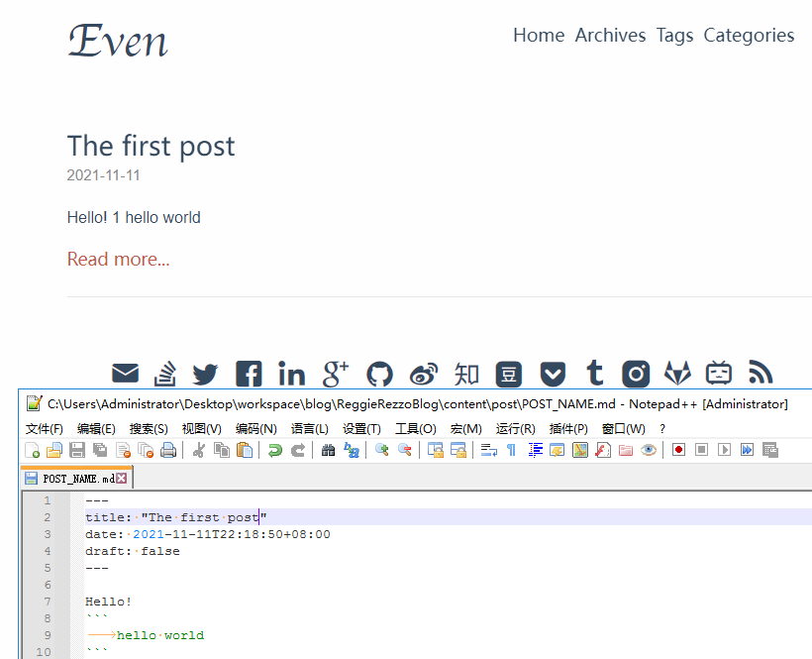Image resolution: width=812 pixels, height=659 pixels.
Task: Undo the last edit with green arrow
Action: (x=275, y=450)
